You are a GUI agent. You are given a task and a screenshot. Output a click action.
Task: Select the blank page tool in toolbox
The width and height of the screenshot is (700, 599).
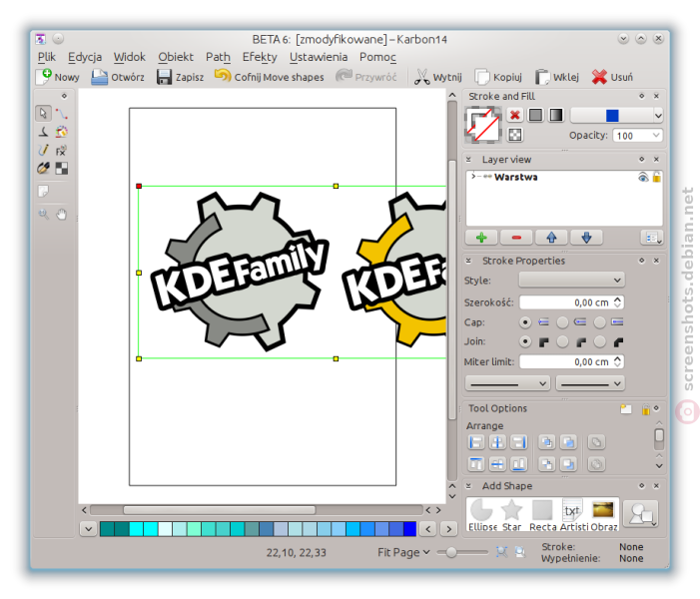[x=43, y=192]
